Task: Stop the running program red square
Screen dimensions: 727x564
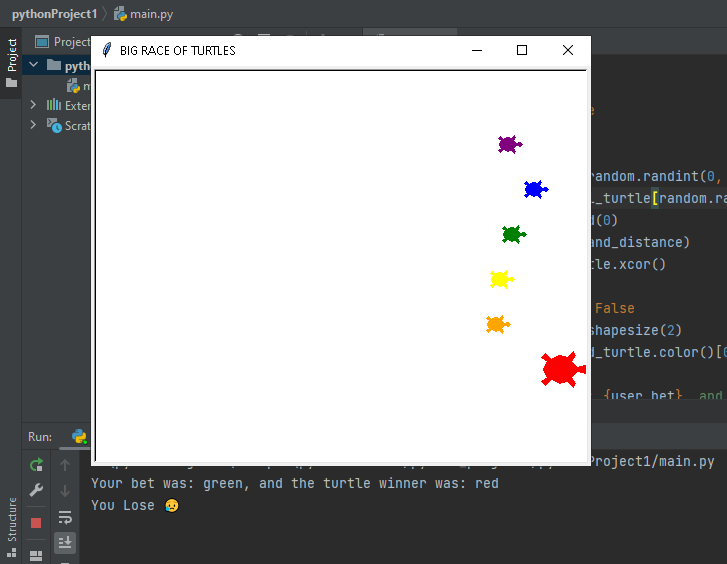Action: coord(36,523)
